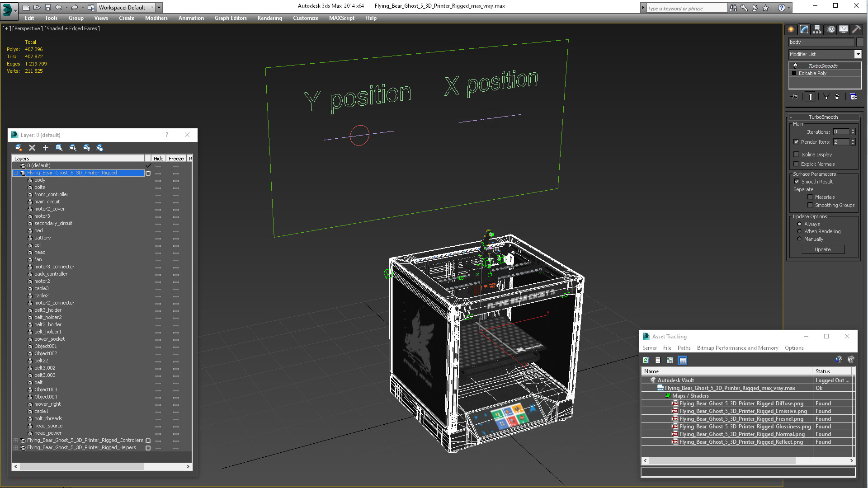The height and width of the screenshot is (488, 868).
Task: Enable Separate by Smoothing Groups checkbox
Action: pyautogui.click(x=811, y=205)
